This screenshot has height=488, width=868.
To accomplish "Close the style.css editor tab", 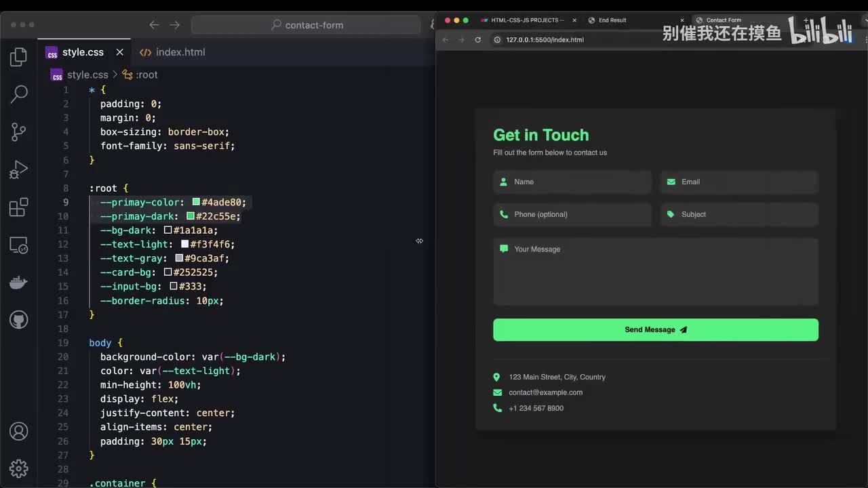I will coord(120,52).
